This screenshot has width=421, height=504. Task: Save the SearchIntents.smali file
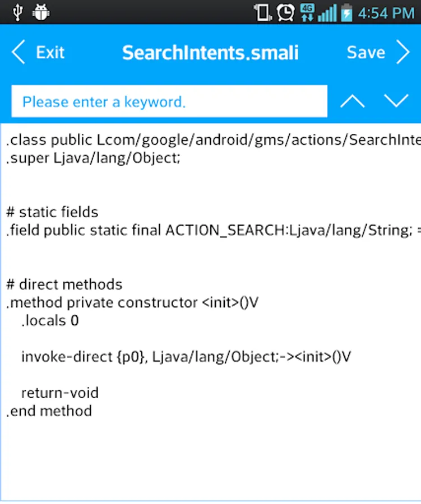pos(366,53)
